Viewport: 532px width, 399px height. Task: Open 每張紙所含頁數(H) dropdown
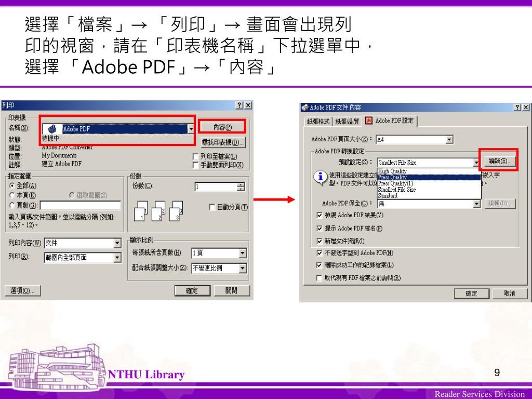pyautogui.click(x=243, y=253)
